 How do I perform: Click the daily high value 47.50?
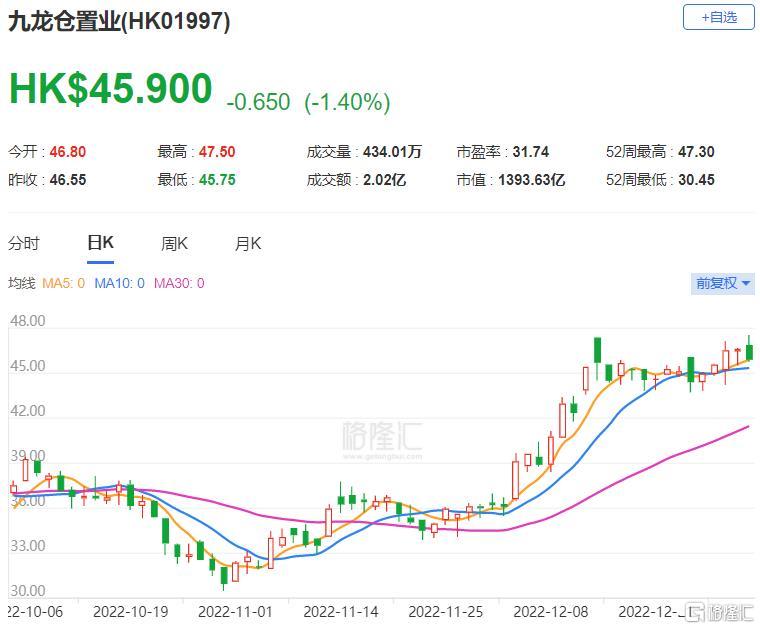point(217,152)
